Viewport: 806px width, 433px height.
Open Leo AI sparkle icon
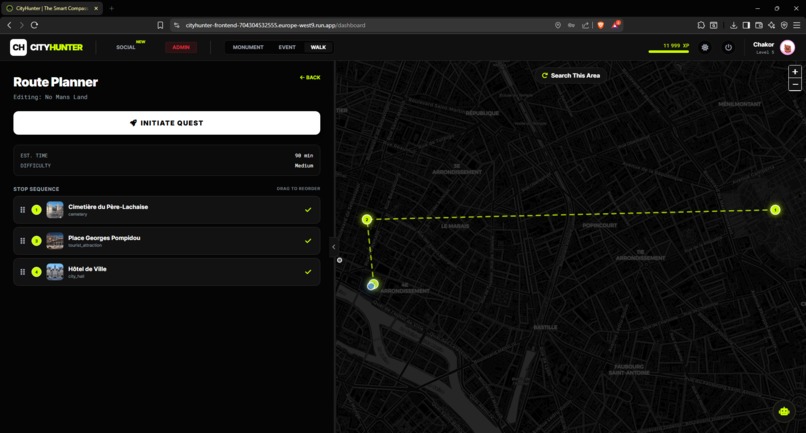(772, 25)
